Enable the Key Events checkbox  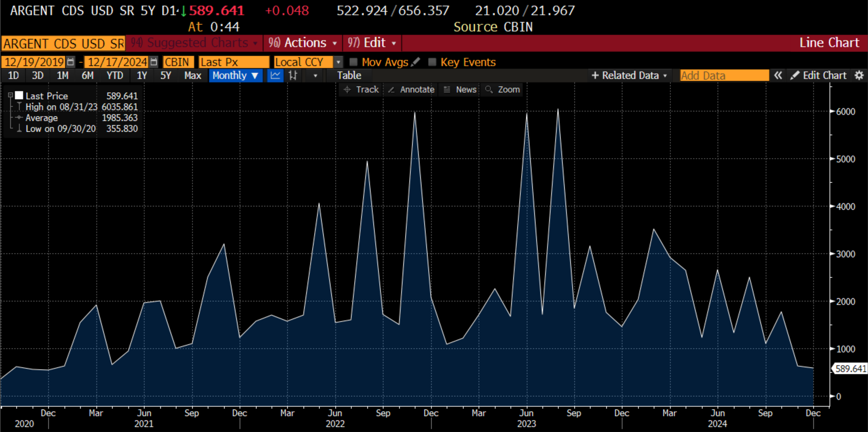click(432, 62)
